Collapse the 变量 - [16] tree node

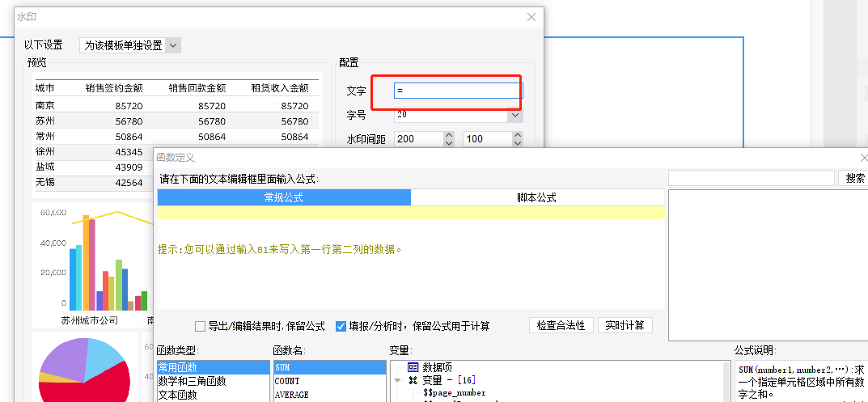[397, 380]
